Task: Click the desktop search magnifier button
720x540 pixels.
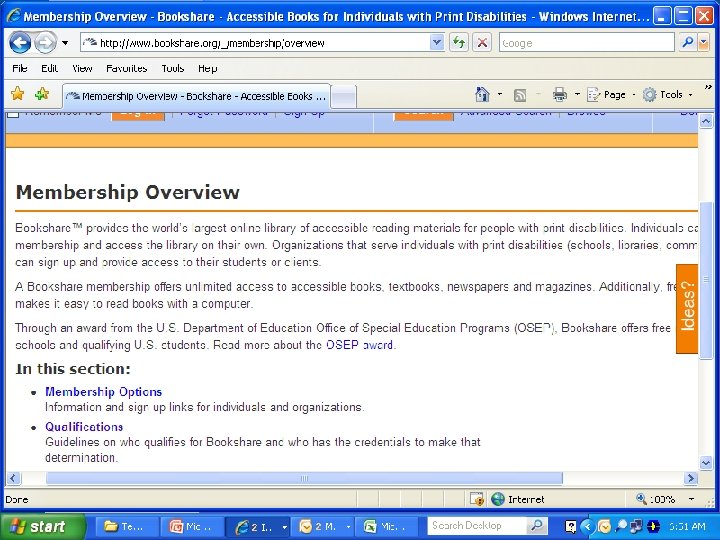Action: [x=536, y=525]
